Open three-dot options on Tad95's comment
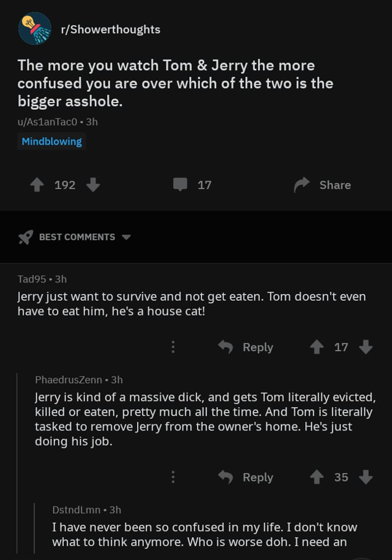The image size is (392, 560). pyautogui.click(x=173, y=347)
